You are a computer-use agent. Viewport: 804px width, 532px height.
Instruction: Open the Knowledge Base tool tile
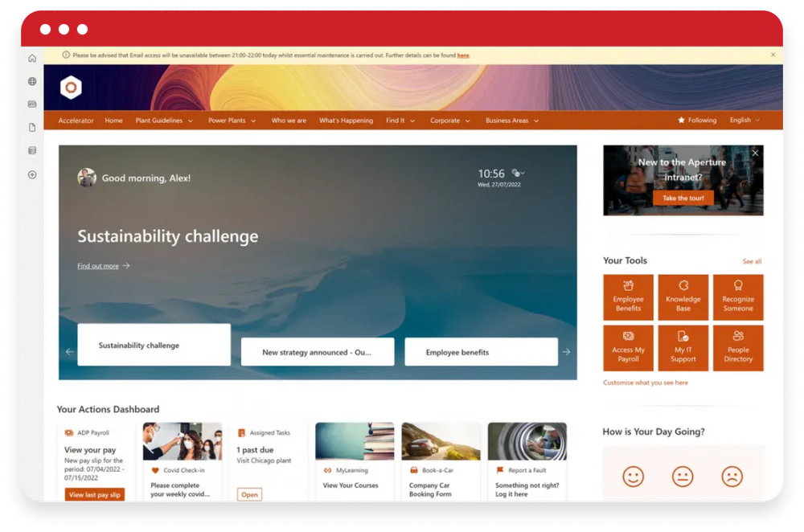click(x=683, y=297)
